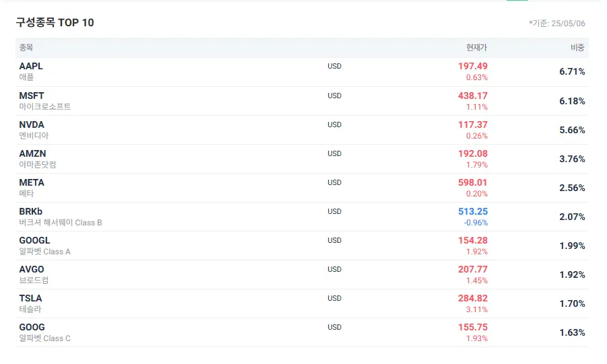Click GOOG weight 1.63%

[572, 332]
